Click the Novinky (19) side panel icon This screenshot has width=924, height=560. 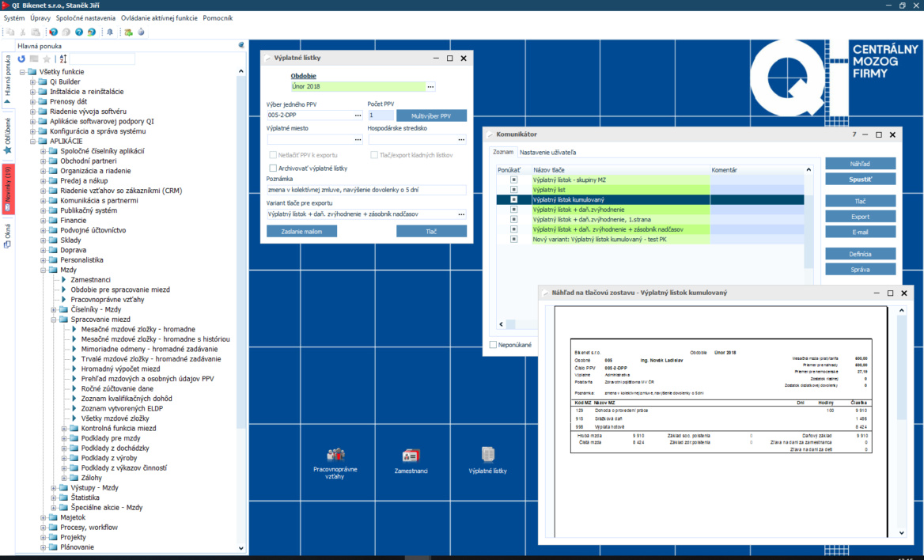7,189
